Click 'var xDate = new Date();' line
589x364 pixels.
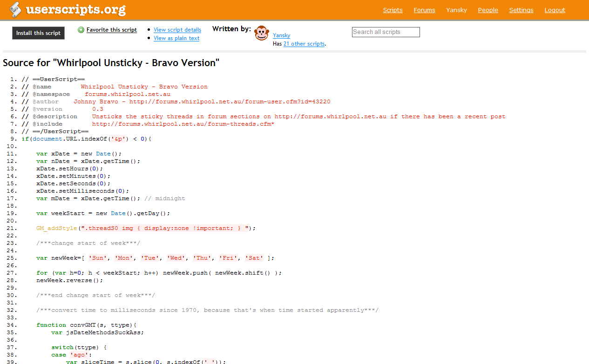click(x=79, y=154)
